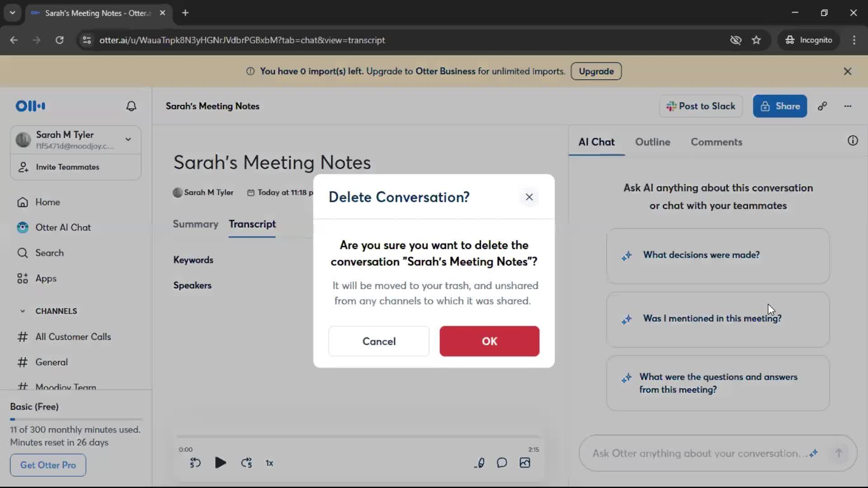Screen dimensions: 868x488
Task: Click the Sarah's Meeting Notes title heading
Action: [272, 163]
